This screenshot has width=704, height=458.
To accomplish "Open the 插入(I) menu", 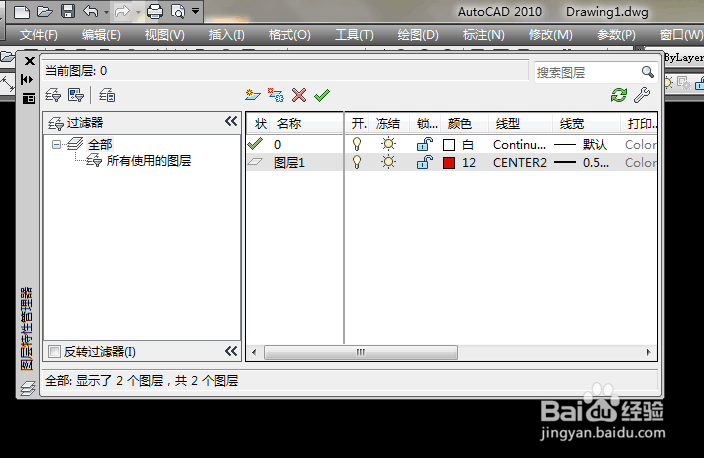I will click(x=226, y=35).
